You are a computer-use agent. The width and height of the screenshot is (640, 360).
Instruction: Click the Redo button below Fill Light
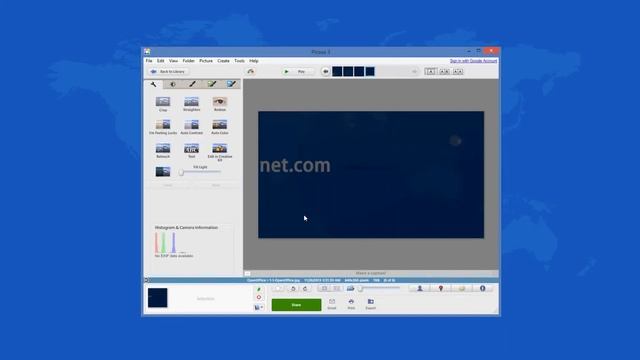216,185
